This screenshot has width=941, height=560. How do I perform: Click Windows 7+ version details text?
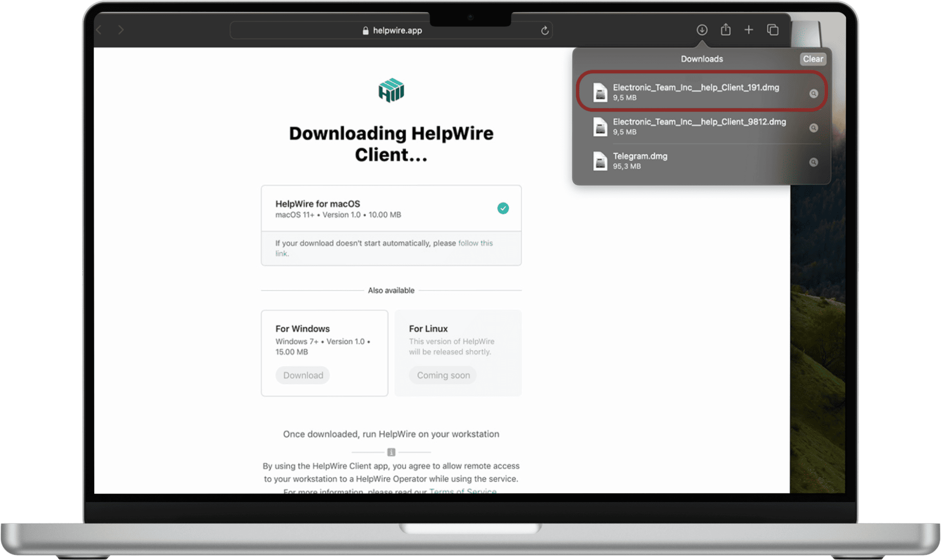click(323, 347)
